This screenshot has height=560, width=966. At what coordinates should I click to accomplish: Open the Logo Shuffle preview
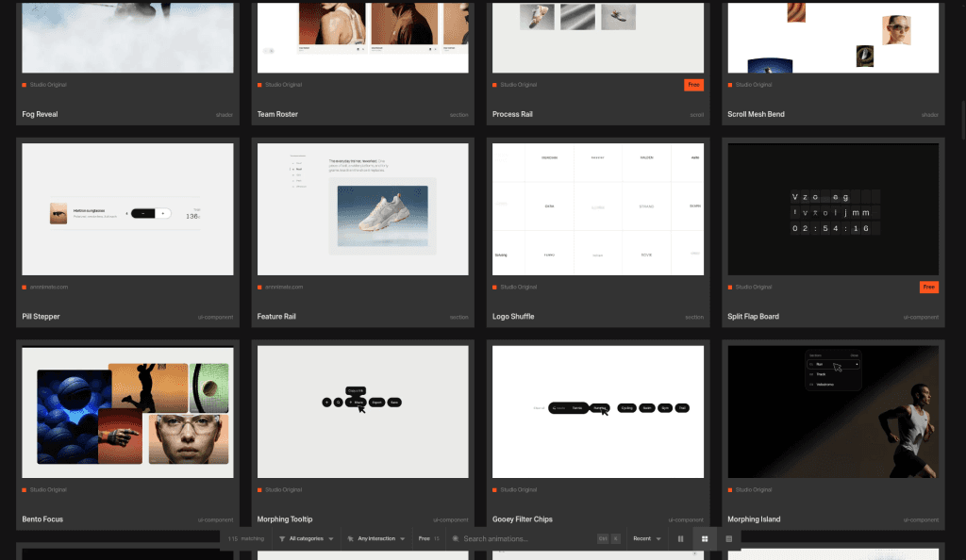(x=598, y=209)
